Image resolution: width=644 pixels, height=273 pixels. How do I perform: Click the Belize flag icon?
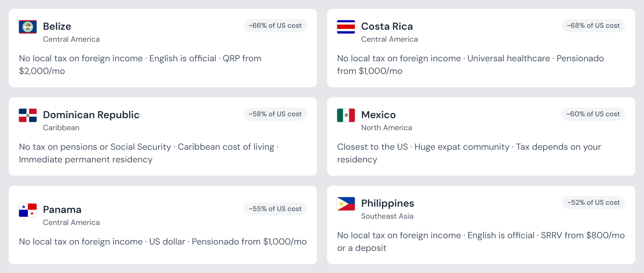[28, 27]
